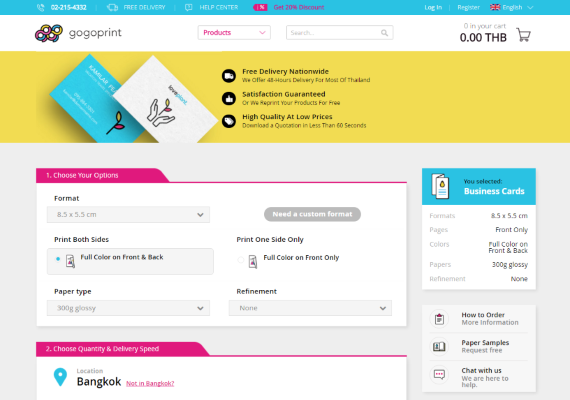Screen dimensions: 570x400
Task: Click the Bangkok location pin icon
Action: click(60, 377)
